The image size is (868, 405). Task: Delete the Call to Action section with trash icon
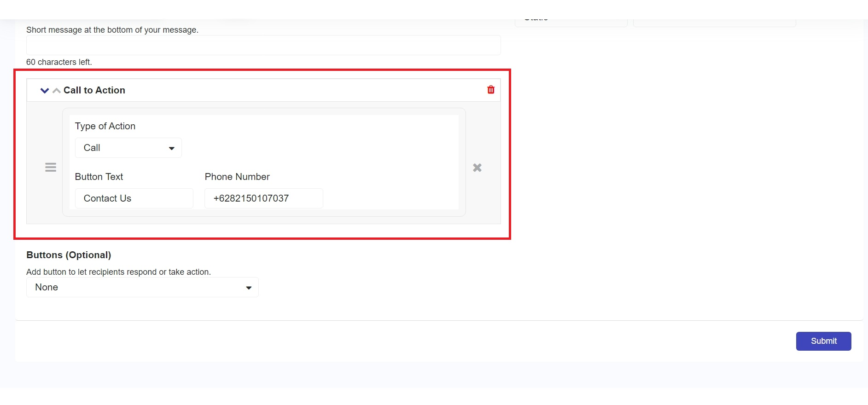coord(490,90)
